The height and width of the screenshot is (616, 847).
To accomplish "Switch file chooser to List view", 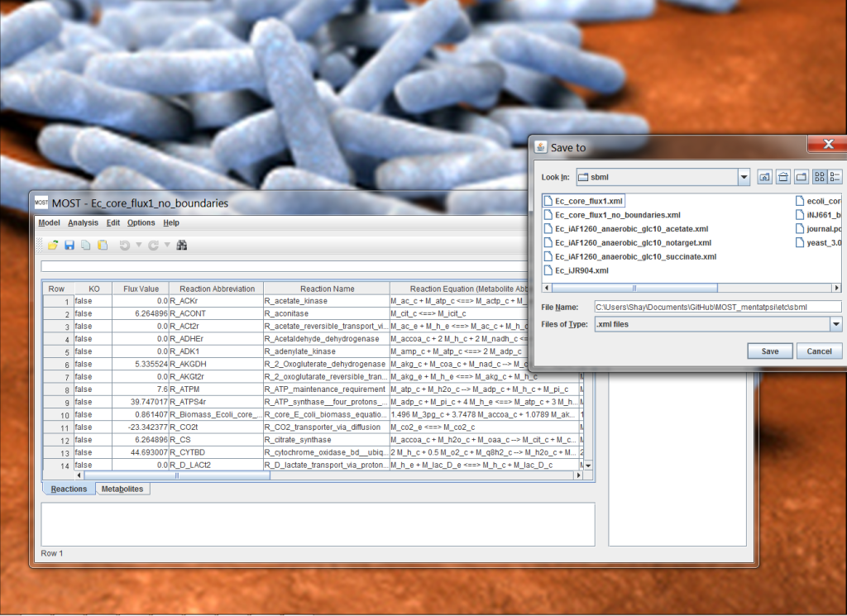I will 819,177.
